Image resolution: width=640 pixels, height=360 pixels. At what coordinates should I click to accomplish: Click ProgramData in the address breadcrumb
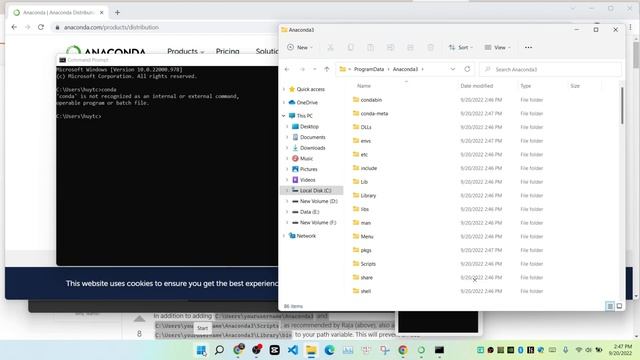(369, 69)
